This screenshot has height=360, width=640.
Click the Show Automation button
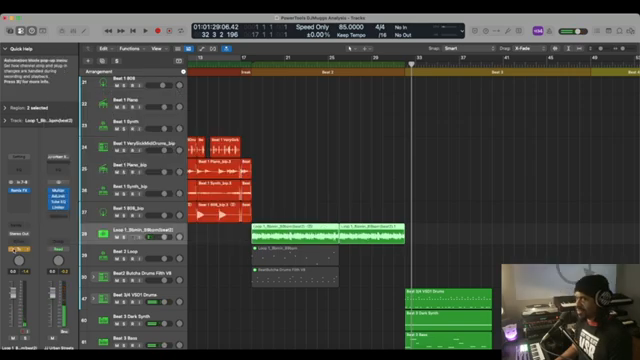coord(202,49)
